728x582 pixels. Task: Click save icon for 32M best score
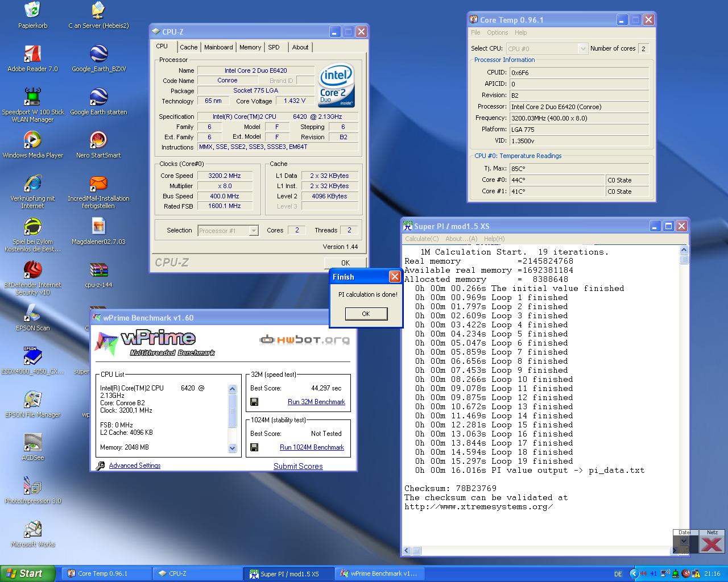click(254, 402)
